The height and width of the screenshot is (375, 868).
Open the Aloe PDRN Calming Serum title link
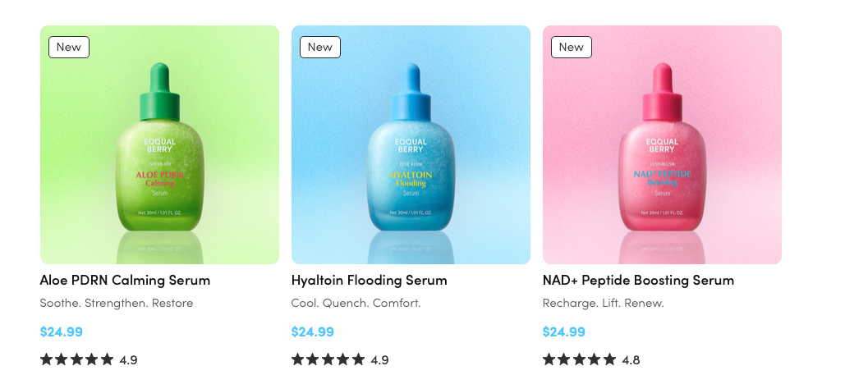click(x=125, y=280)
